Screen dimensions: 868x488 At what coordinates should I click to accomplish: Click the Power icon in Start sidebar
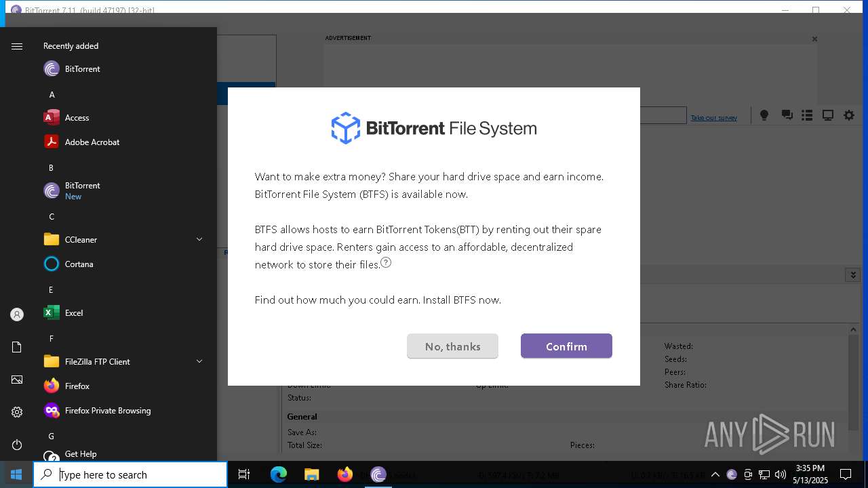coord(17,445)
